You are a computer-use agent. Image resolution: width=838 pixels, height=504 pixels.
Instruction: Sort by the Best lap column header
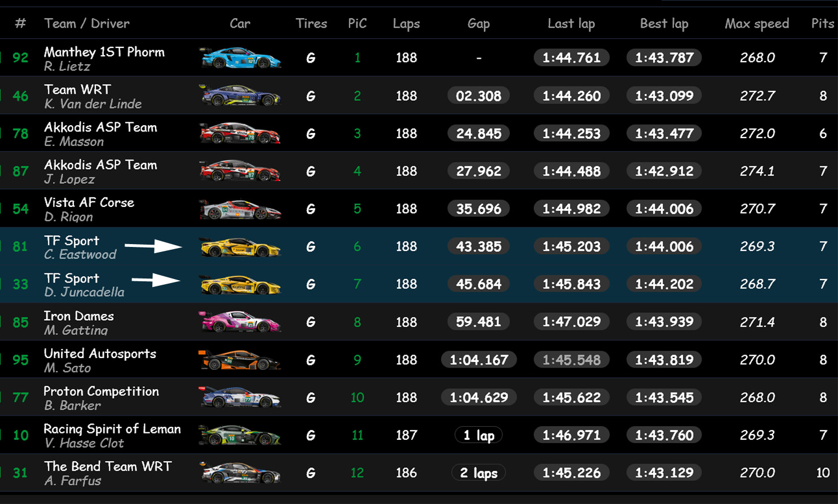664,24
